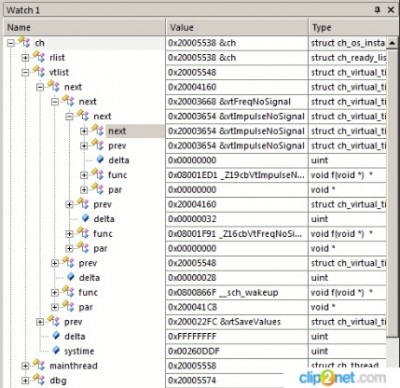Click the blue field icon beside systime
The image size is (400, 388).
click(56, 350)
